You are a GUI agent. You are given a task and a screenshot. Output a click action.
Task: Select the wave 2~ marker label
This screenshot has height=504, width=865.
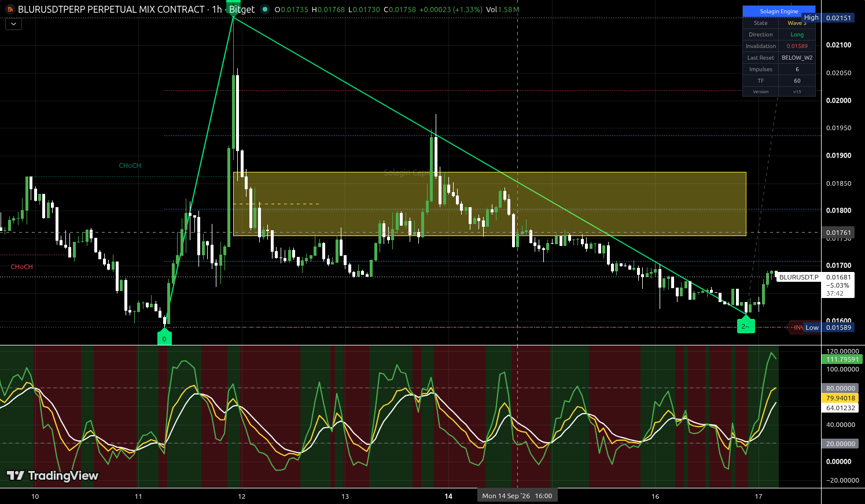click(x=746, y=326)
